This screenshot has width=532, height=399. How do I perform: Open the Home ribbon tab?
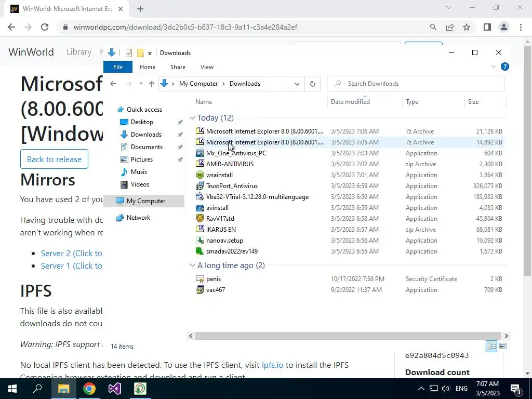(x=147, y=67)
